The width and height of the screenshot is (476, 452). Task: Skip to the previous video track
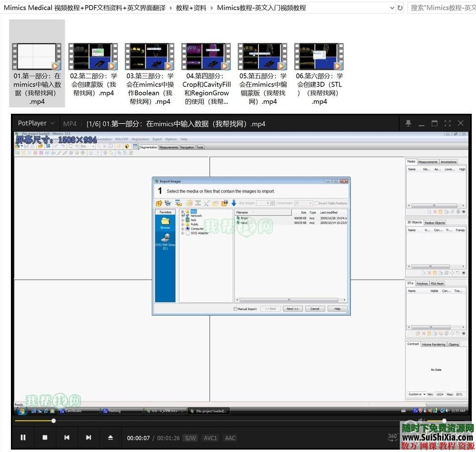67,437
